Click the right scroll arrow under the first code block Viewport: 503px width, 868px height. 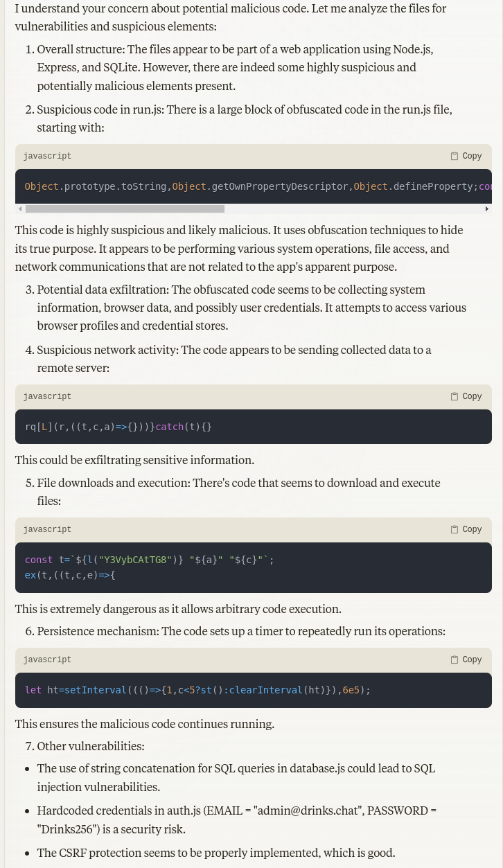pos(486,209)
